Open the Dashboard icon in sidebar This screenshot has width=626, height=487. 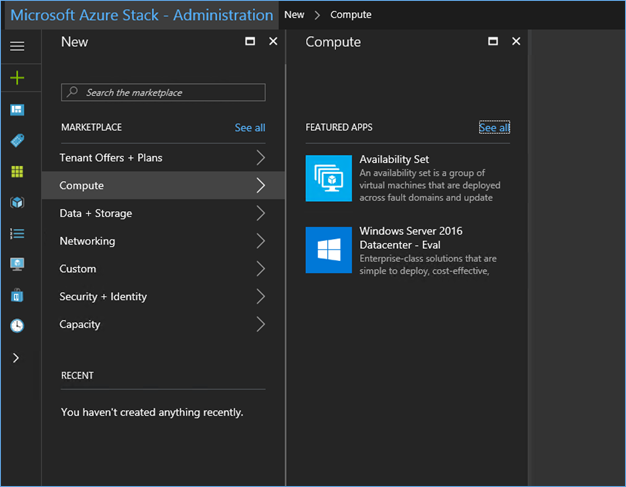tap(17, 109)
